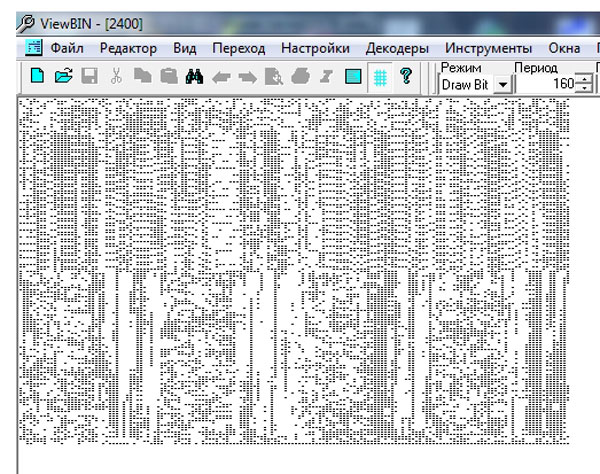Click the cyan square view icon

point(353,76)
